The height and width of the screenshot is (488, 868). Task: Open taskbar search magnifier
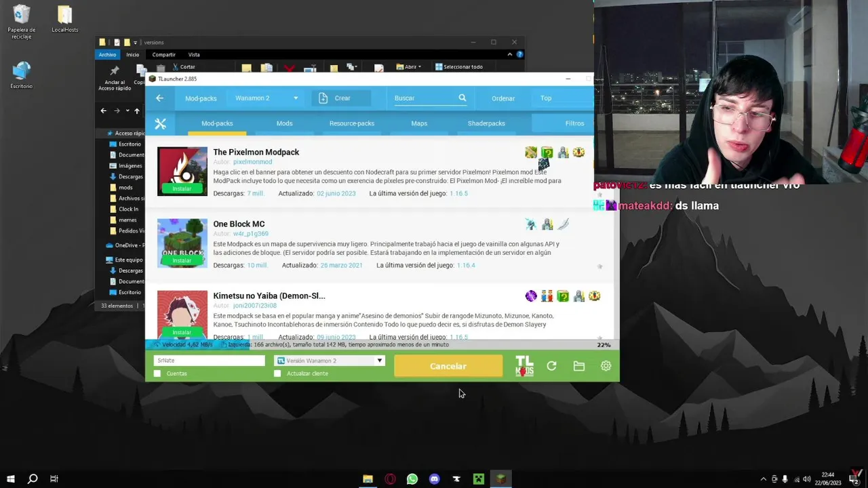coord(32,479)
